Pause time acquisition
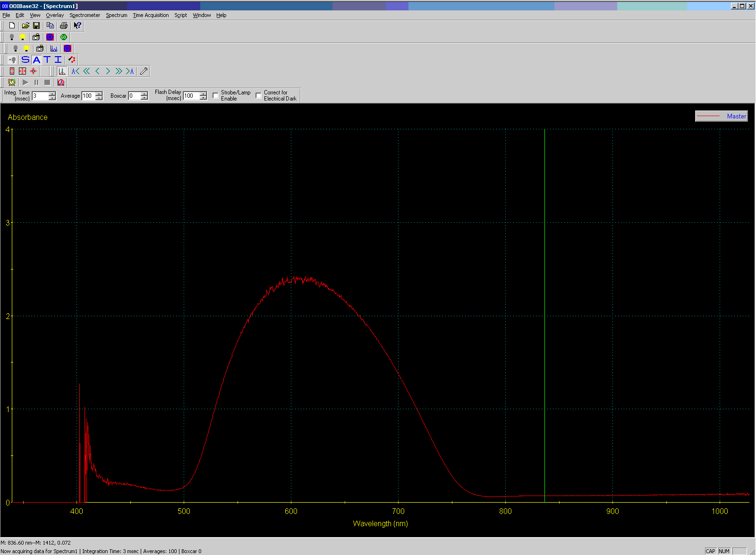This screenshot has width=756, height=555. 36,82
